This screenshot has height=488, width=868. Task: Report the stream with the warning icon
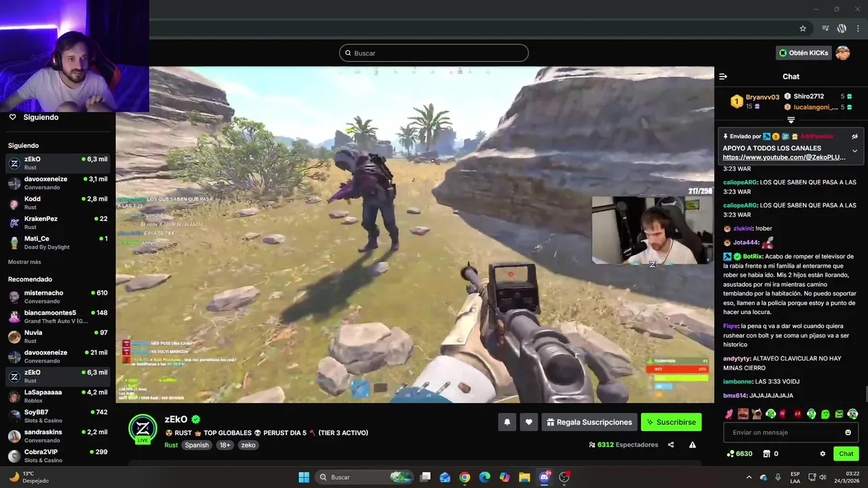click(x=692, y=445)
